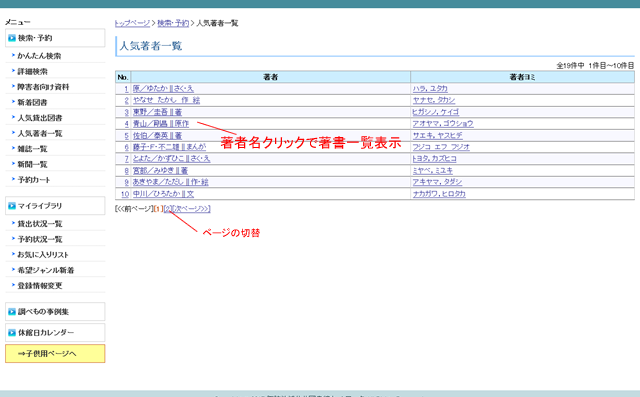The width and height of the screenshot is (640, 397).
Task: Click the reading ヤナセ,タカシ link
Action: coord(433,100)
